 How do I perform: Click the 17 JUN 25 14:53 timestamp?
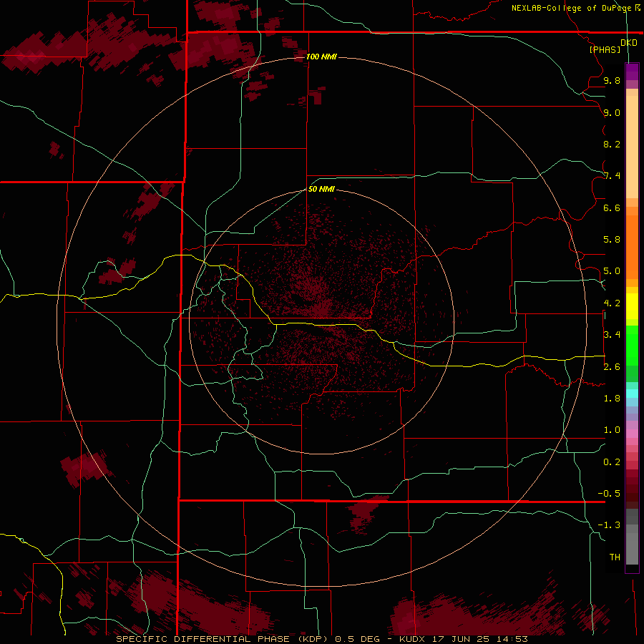[x=480, y=639]
